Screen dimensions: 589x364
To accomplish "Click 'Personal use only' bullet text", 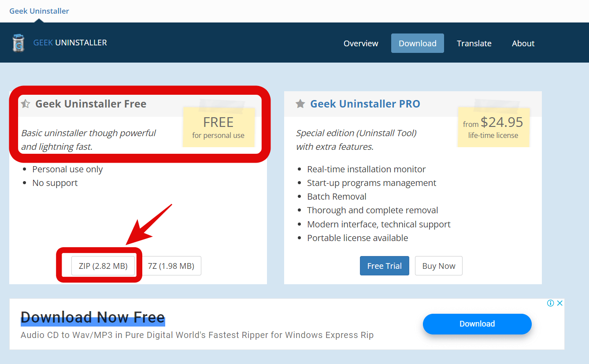I will [x=67, y=169].
